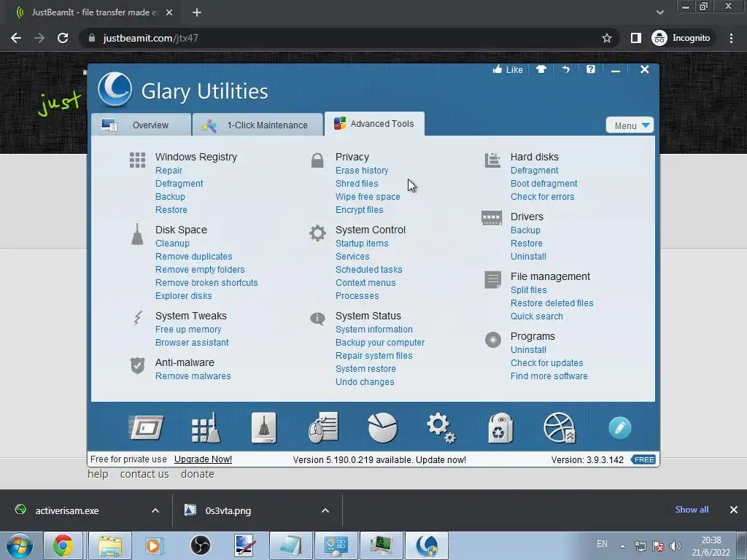Click the System Control gear icon
Screen dimensions: 747x560
click(x=317, y=233)
